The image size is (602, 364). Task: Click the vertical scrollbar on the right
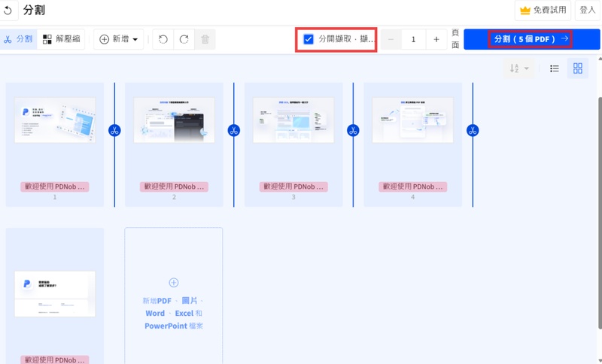(x=600, y=213)
